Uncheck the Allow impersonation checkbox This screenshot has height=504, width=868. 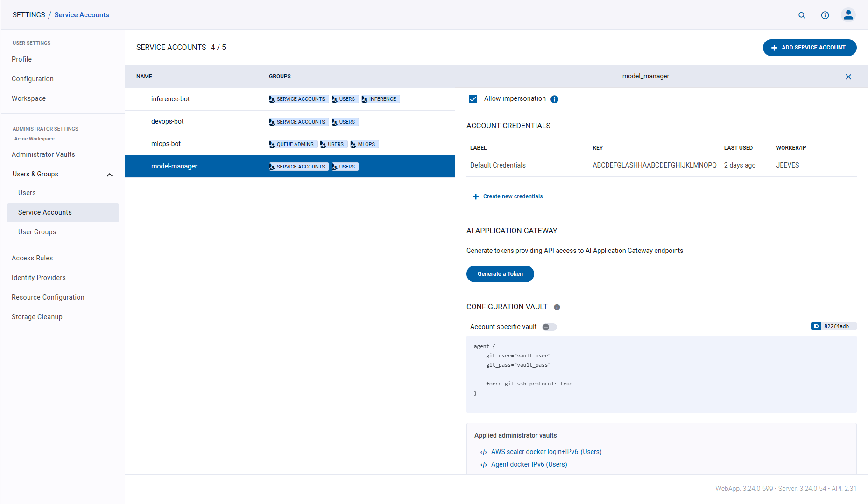click(473, 98)
